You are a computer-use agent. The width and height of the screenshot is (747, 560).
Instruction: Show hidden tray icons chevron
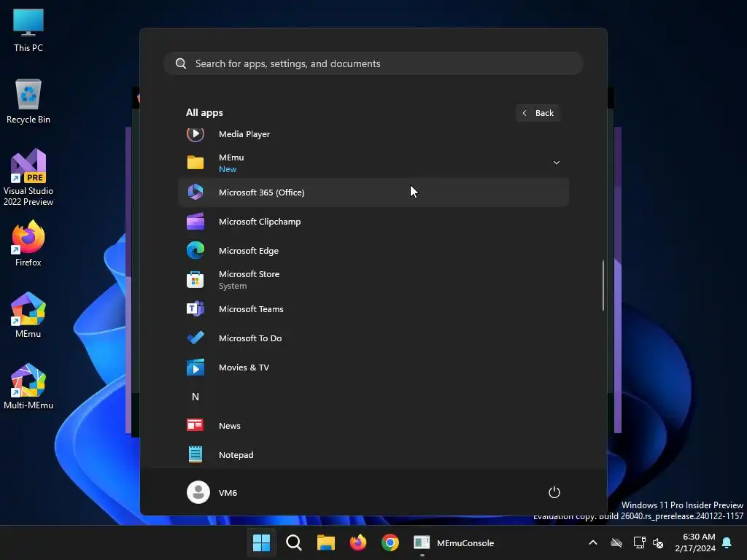593,542
